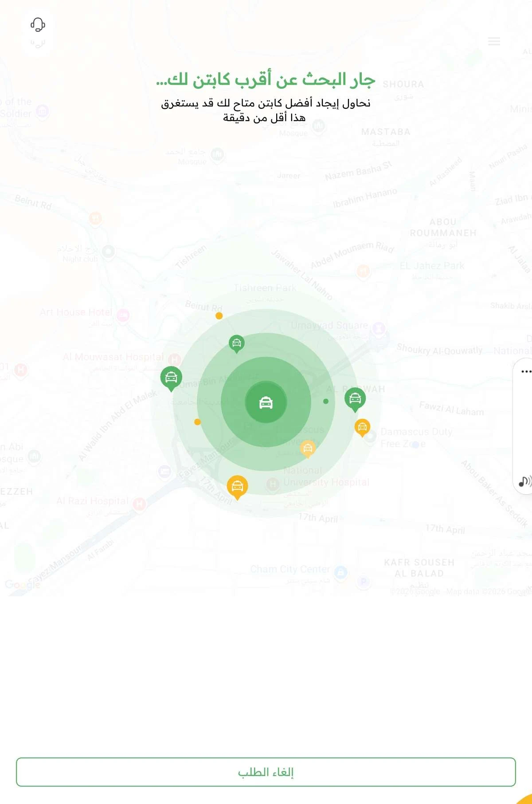The width and height of the screenshot is (532, 804).
Task: Click the Umayyad Square map marker
Action: tap(379, 328)
